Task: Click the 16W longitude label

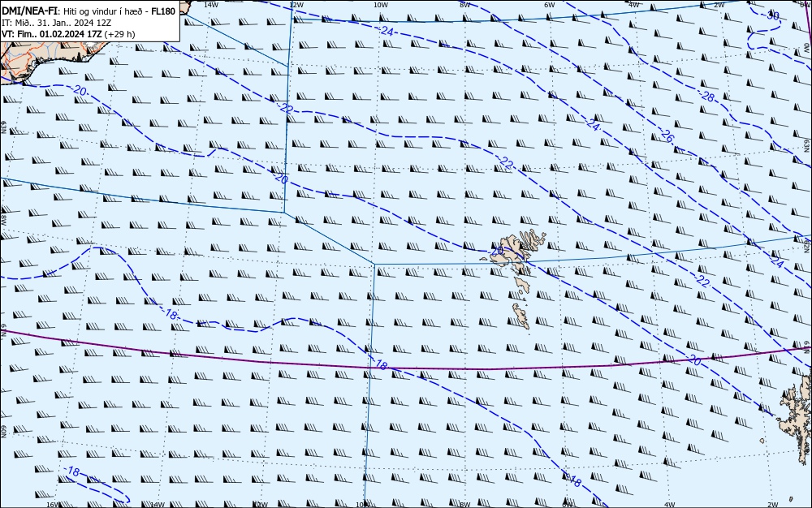Action: (x=53, y=505)
